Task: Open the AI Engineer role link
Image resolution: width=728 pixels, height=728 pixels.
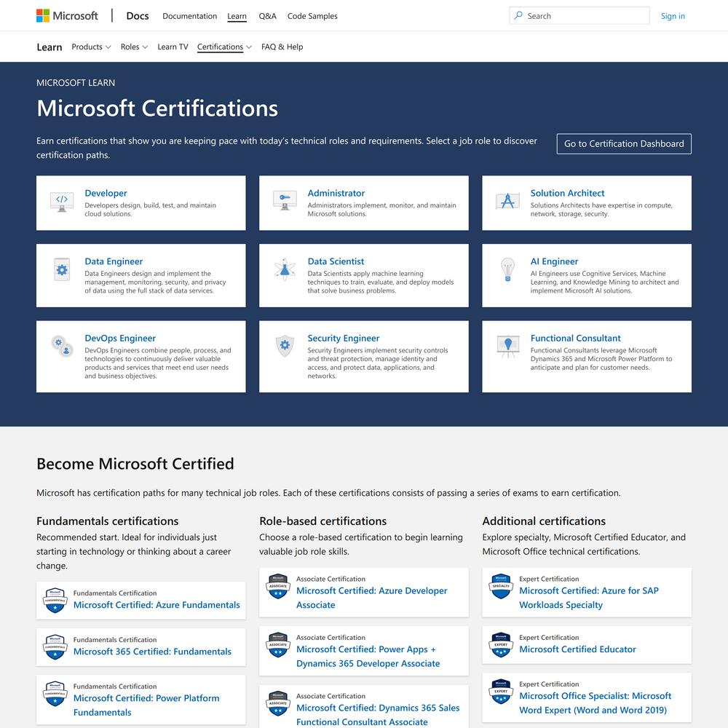Action: [x=554, y=261]
